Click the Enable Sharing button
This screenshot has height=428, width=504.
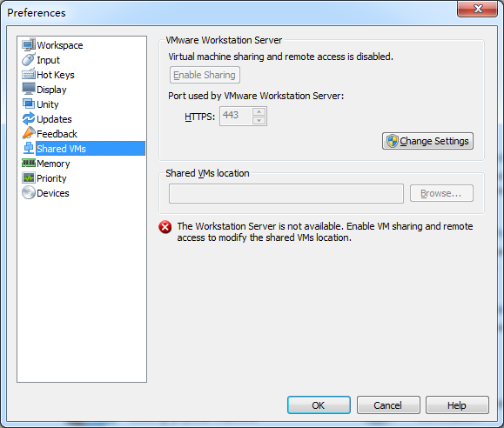(x=205, y=75)
